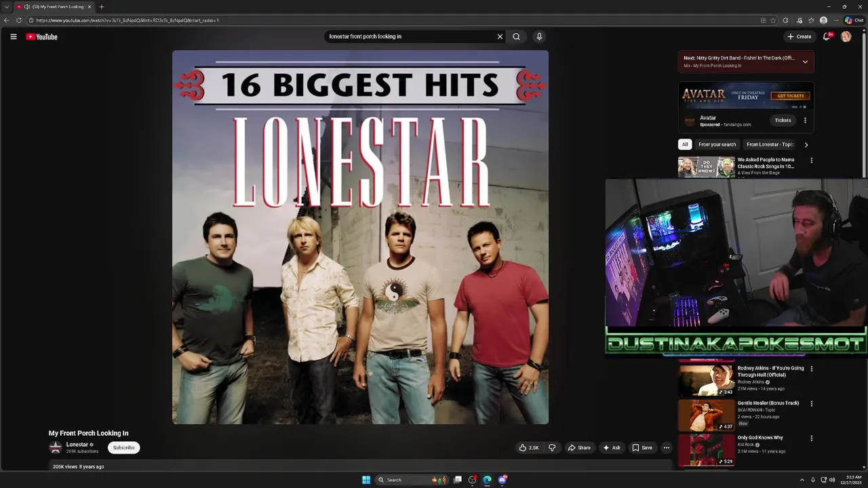Open the Rodney Atkins video thumbnail

706,380
